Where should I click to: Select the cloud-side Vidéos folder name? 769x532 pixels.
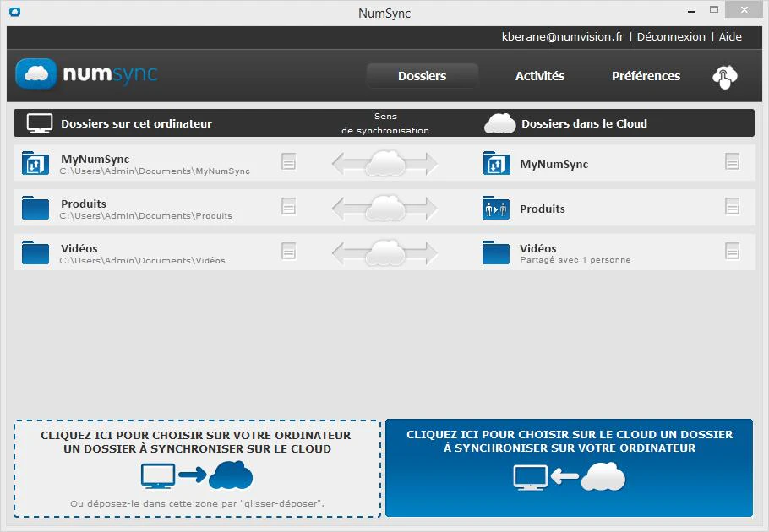[537, 248]
